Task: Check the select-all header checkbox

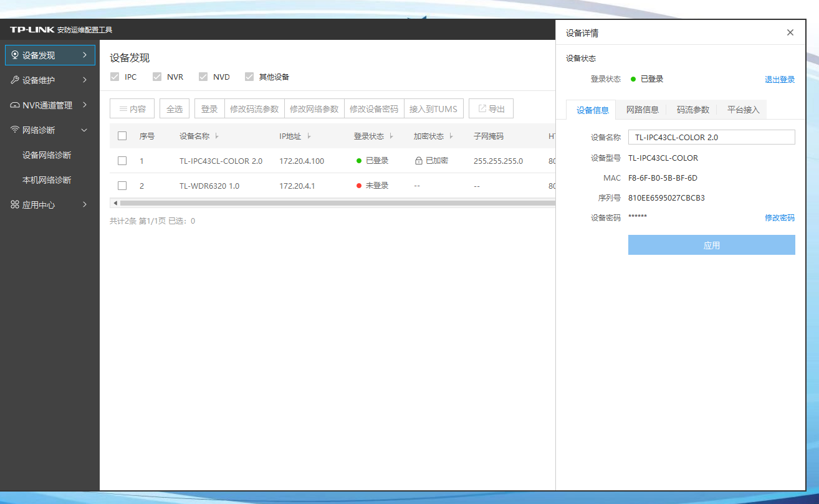Action: [x=122, y=136]
